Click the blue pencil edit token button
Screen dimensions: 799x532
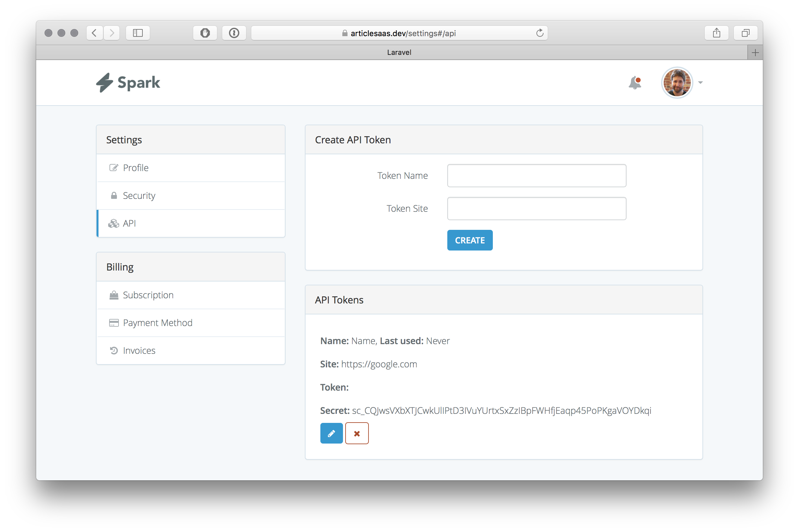331,433
